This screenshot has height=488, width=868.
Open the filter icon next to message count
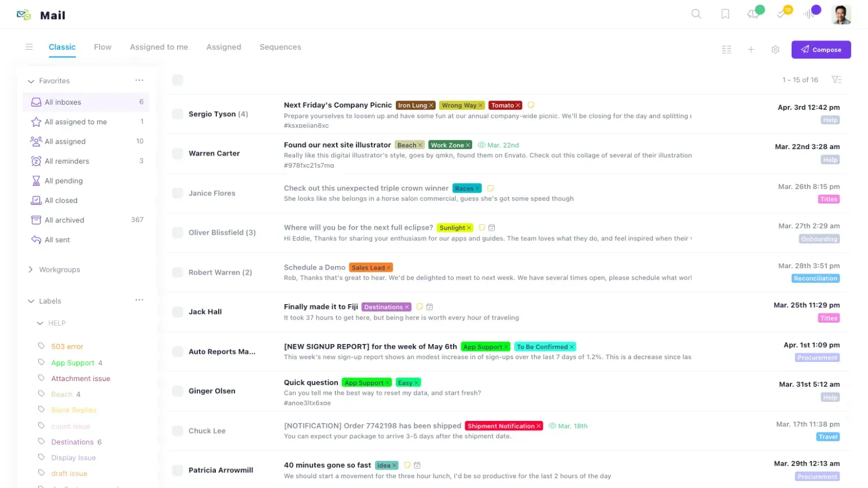tap(837, 80)
